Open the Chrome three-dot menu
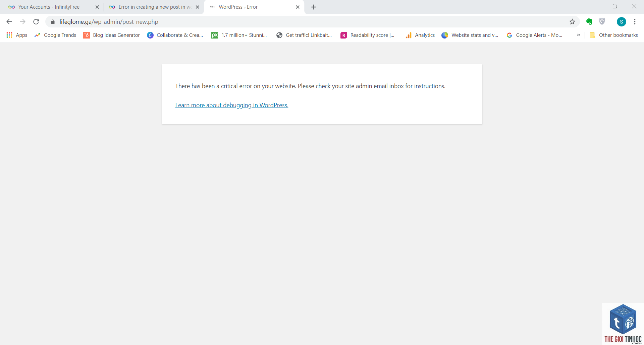 (635, 22)
